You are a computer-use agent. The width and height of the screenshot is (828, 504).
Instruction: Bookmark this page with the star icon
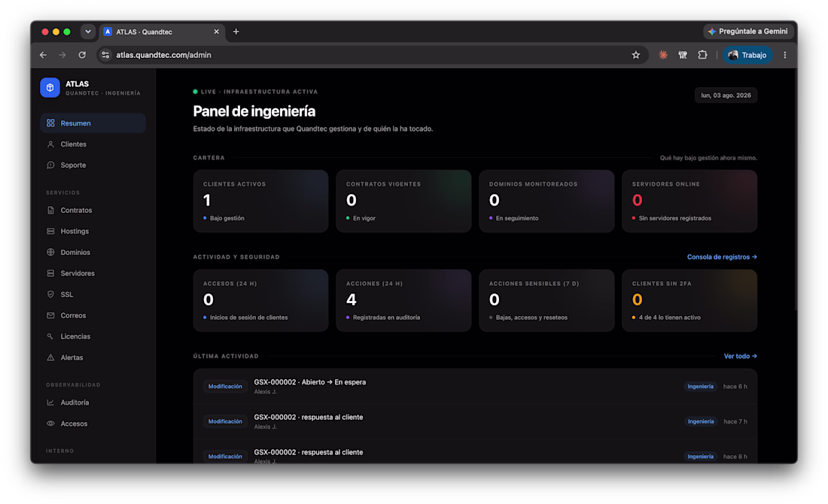636,55
